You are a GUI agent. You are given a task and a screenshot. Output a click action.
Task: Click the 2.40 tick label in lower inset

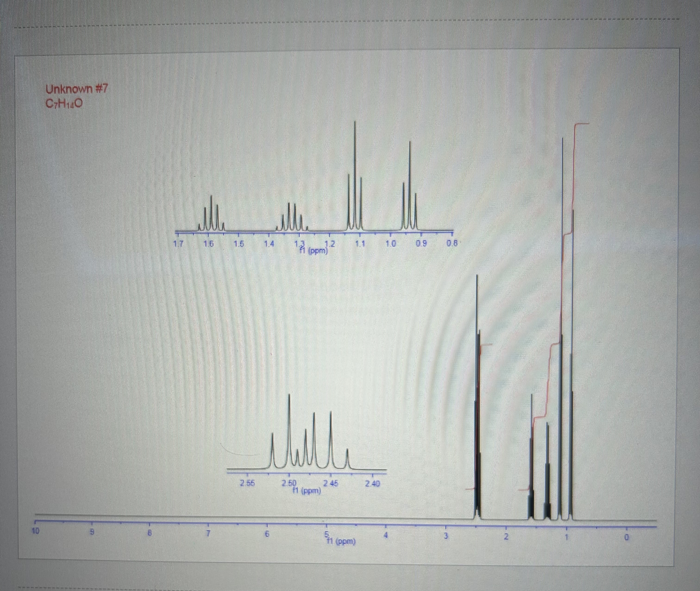373,484
